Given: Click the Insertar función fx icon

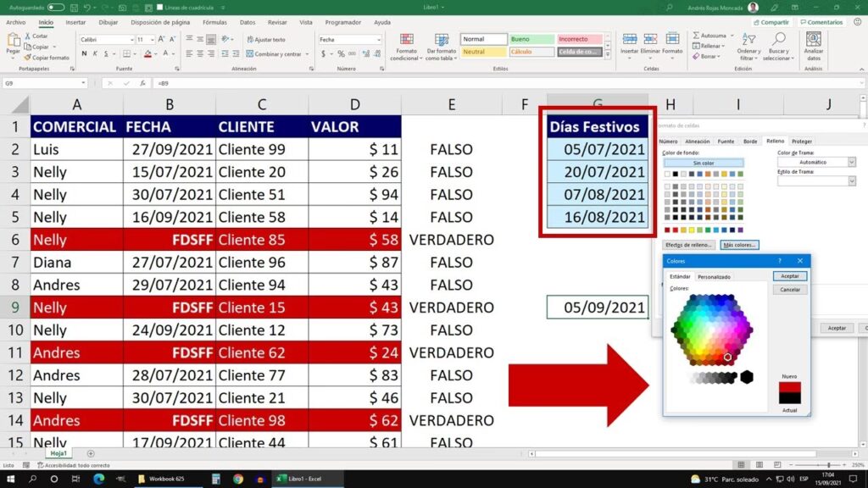Looking at the screenshot, I should [142, 83].
